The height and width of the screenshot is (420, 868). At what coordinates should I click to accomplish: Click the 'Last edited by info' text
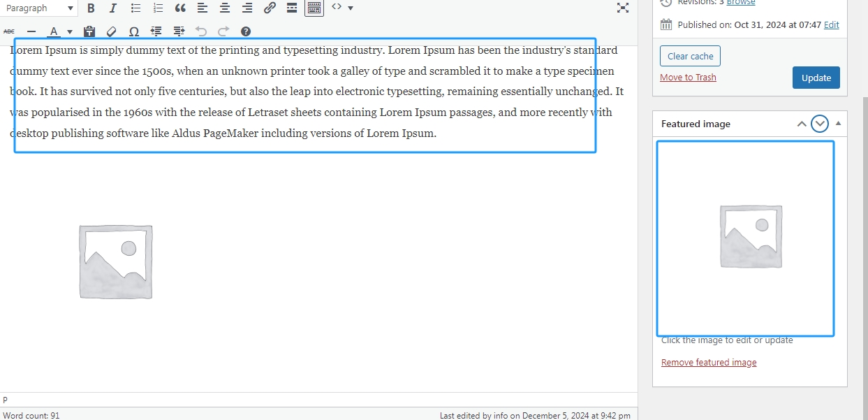(x=536, y=415)
